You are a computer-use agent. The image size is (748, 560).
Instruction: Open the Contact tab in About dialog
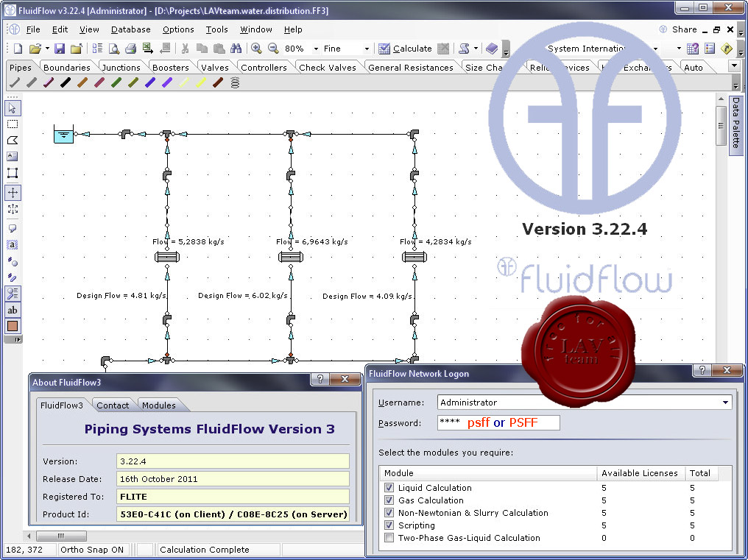[x=113, y=405]
